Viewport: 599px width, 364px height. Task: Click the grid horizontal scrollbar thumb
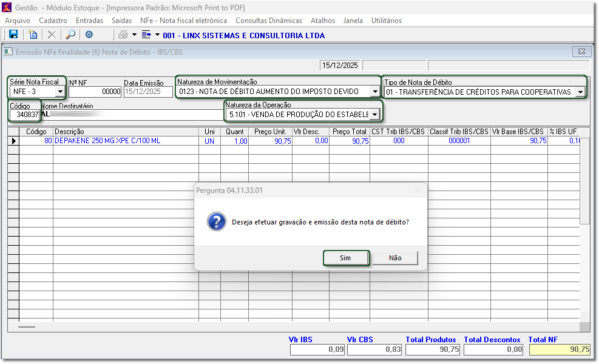click(x=27, y=327)
